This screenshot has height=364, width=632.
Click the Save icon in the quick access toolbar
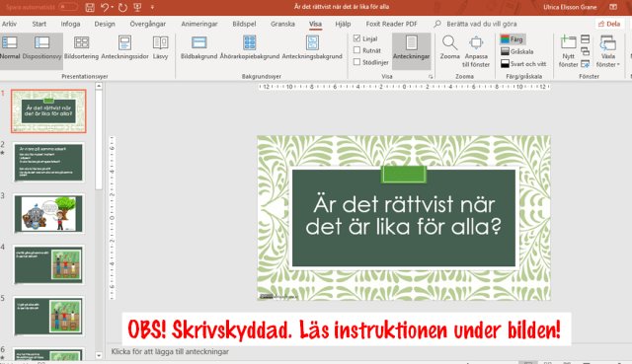(x=90, y=7)
